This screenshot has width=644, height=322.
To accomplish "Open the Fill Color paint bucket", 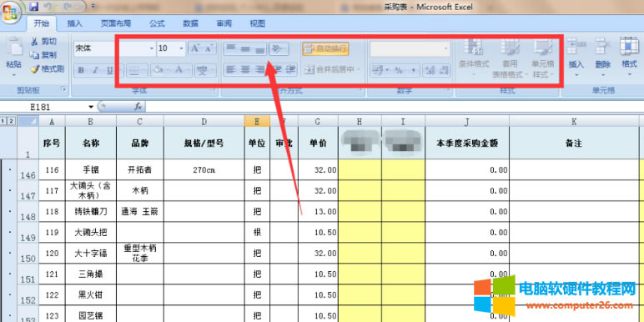I will click(158, 70).
